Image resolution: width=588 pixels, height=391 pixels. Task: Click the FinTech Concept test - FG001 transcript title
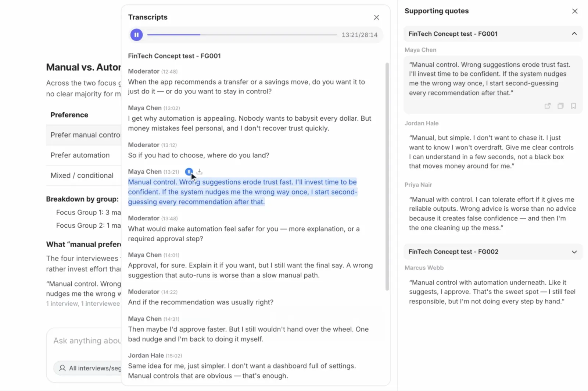(174, 56)
